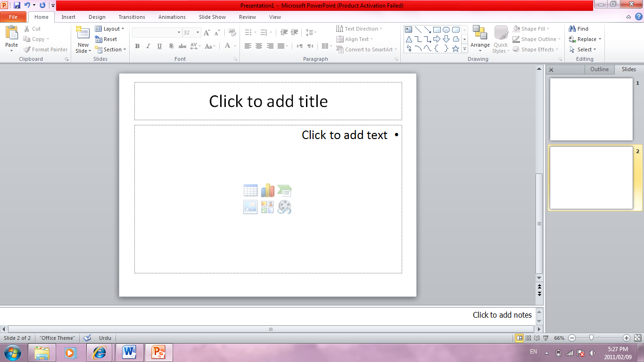Image resolution: width=644 pixels, height=362 pixels.
Task: Click the Select button
Action: (583, 49)
